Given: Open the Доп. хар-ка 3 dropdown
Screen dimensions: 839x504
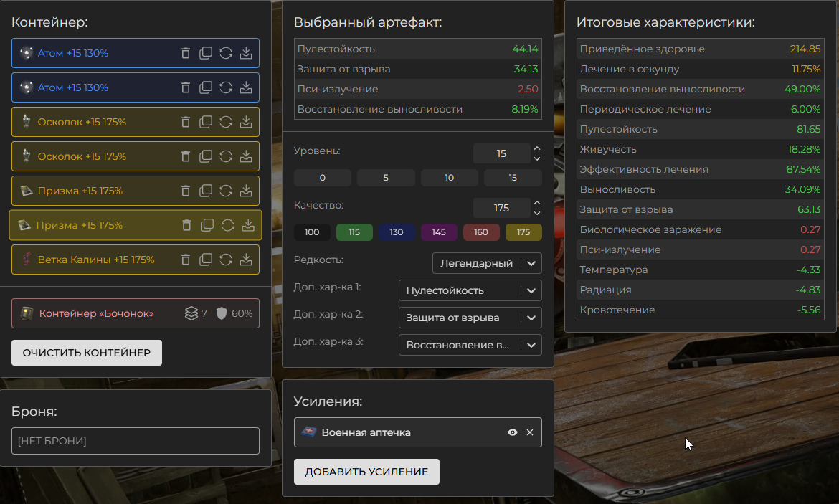Looking at the screenshot, I should pyautogui.click(x=470, y=345).
